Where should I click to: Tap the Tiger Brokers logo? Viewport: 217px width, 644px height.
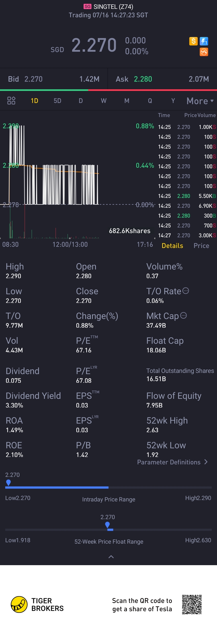tap(37, 605)
